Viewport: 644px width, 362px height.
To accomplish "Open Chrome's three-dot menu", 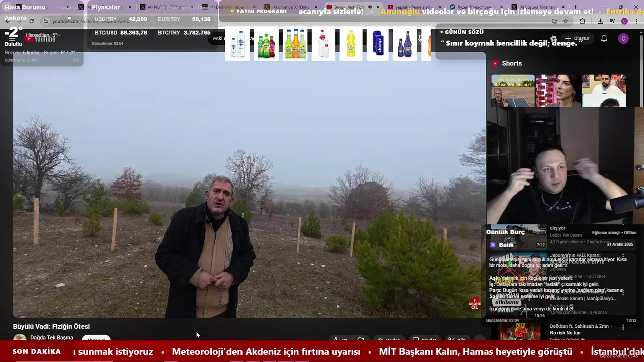I will [637, 21].
